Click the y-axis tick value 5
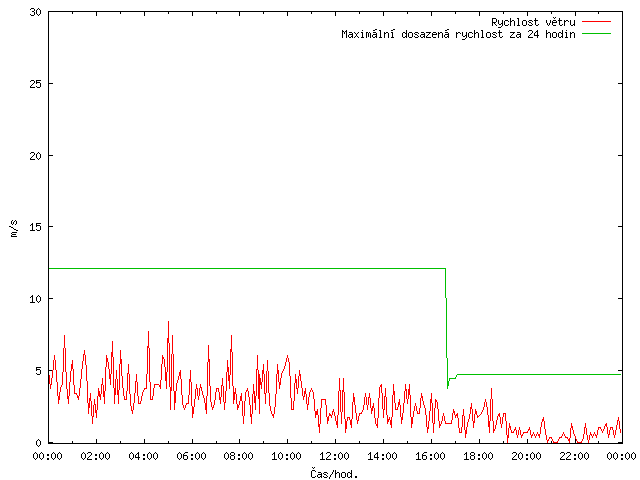Viewport: 640px width, 480px height. coord(38,371)
